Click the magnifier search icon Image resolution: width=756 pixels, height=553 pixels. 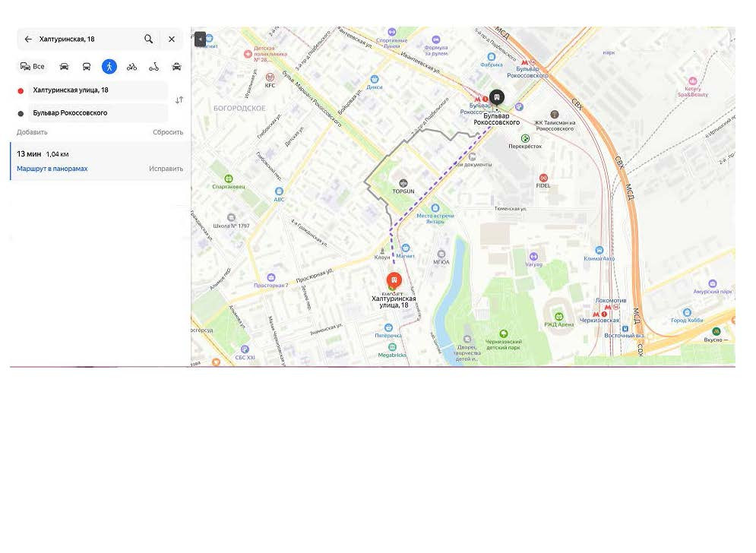click(x=148, y=39)
